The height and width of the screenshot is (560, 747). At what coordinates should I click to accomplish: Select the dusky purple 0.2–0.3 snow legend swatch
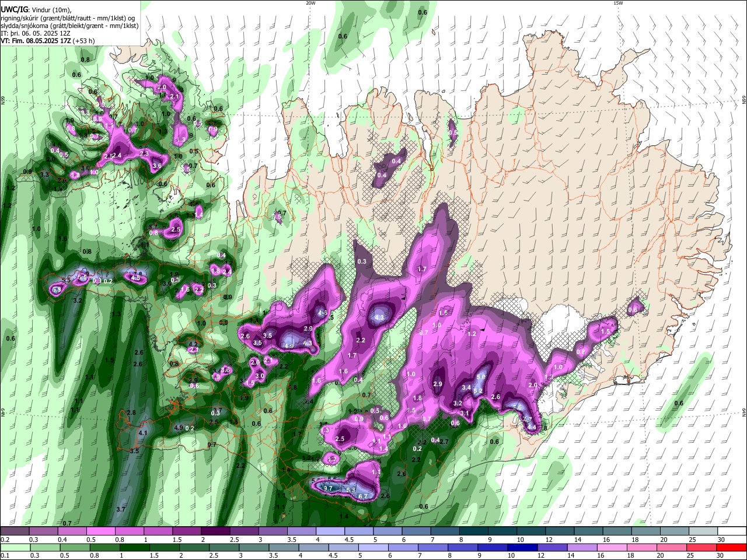pyautogui.click(x=15, y=531)
